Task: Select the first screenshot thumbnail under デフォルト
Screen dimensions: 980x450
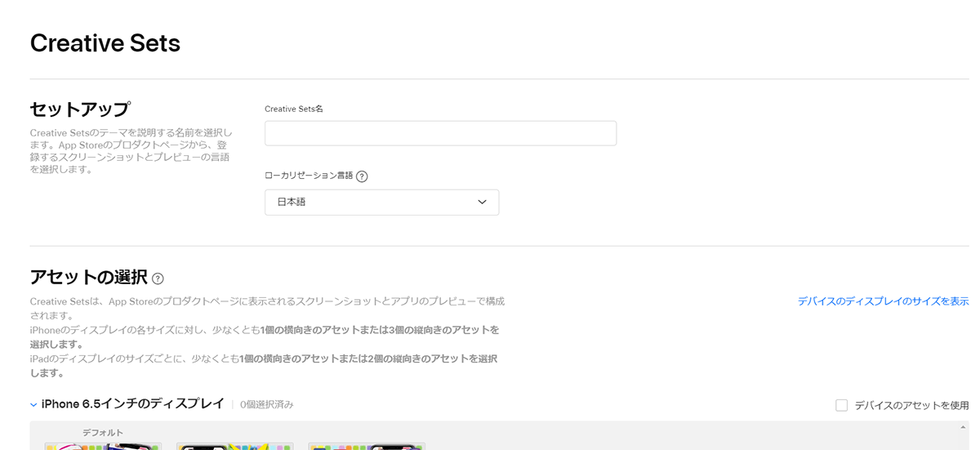Action: coord(103,446)
